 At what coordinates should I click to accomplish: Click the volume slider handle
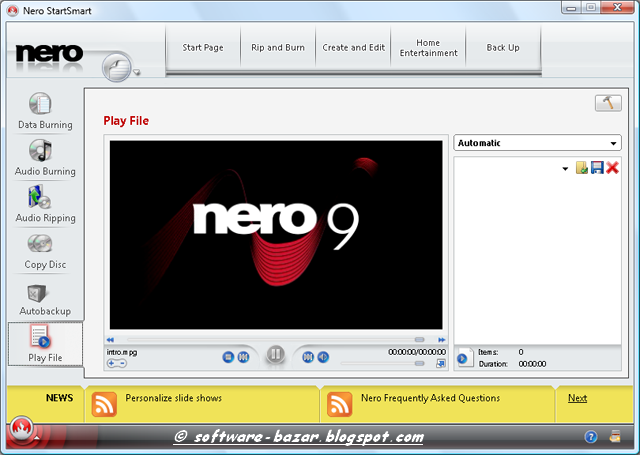click(419, 363)
